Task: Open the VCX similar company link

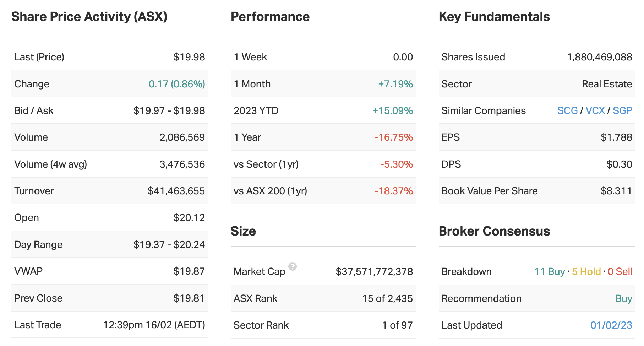Action: coord(595,111)
